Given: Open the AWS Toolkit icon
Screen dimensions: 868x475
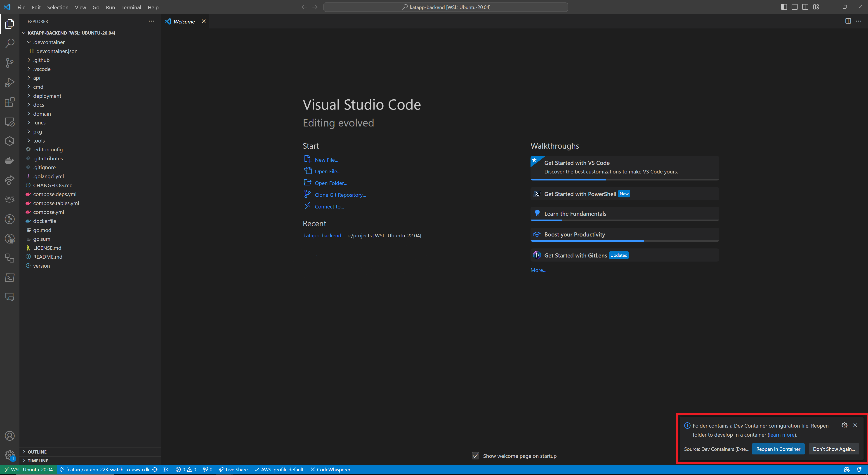Looking at the screenshot, I should tap(10, 199).
